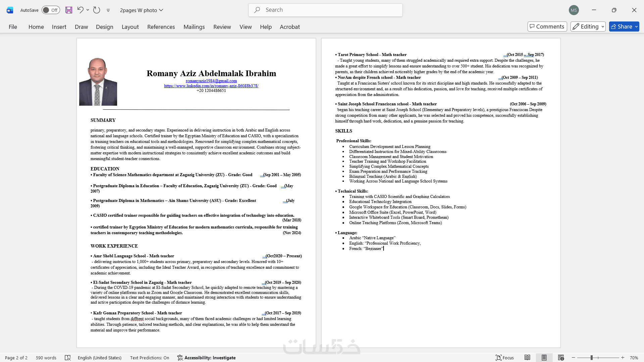The height and width of the screenshot is (362, 644).
Task: Open the Review tab
Action: tap(222, 27)
